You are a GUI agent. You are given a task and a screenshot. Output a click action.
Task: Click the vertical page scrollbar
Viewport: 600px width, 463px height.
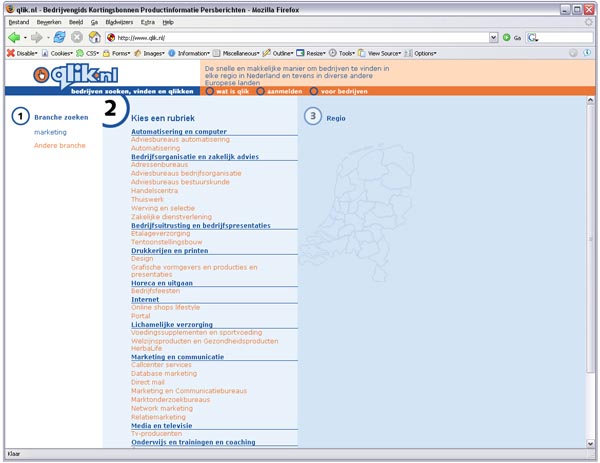593,250
